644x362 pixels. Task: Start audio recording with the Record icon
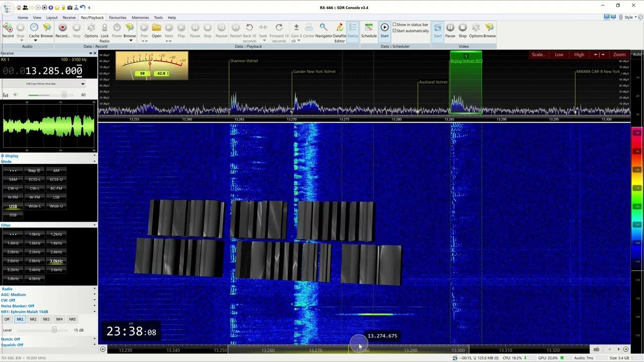click(8, 30)
